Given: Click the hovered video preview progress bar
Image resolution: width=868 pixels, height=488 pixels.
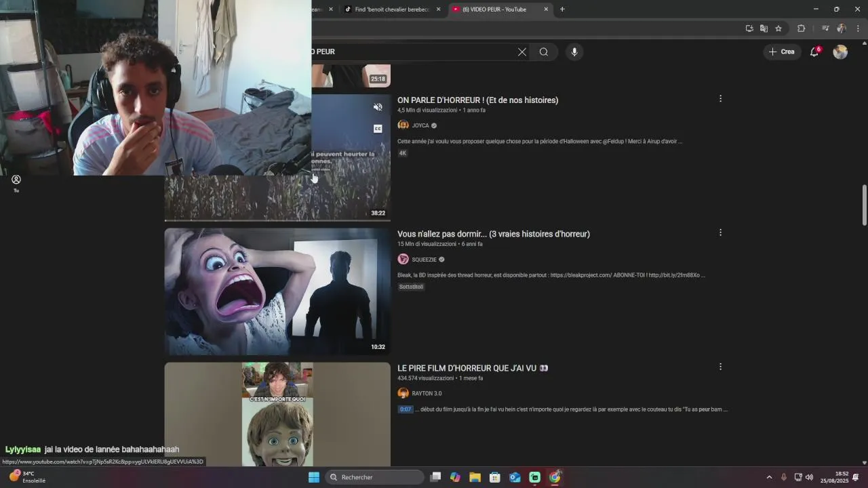Looking at the screenshot, I should click(277, 220).
